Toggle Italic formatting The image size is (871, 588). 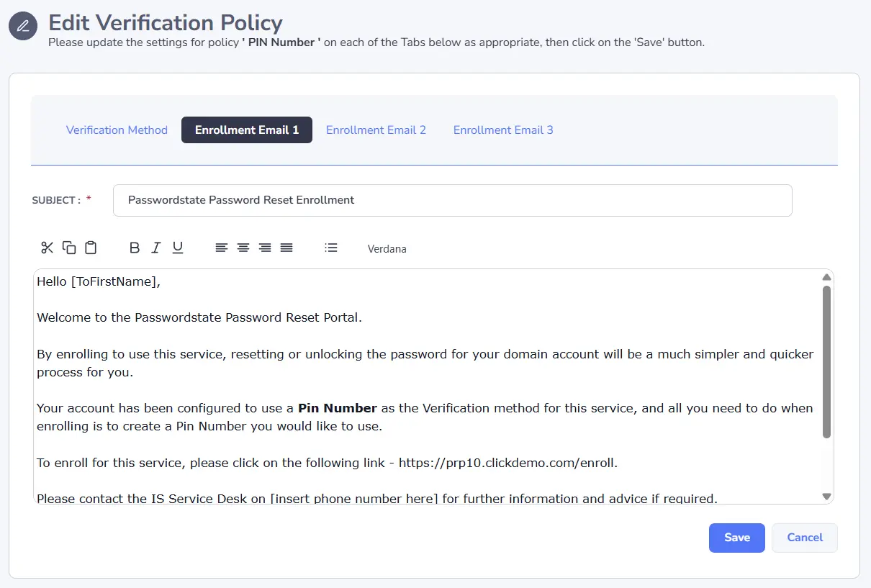[x=156, y=248]
